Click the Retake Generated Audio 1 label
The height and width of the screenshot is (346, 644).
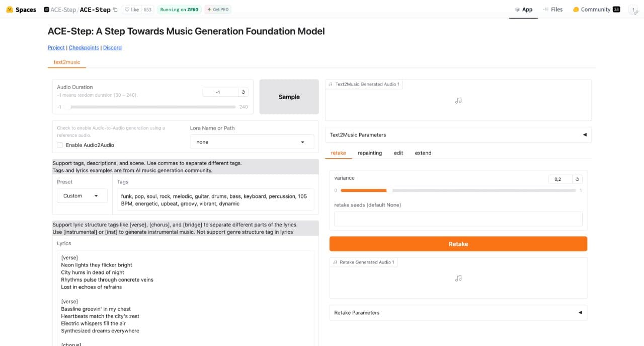point(364,262)
